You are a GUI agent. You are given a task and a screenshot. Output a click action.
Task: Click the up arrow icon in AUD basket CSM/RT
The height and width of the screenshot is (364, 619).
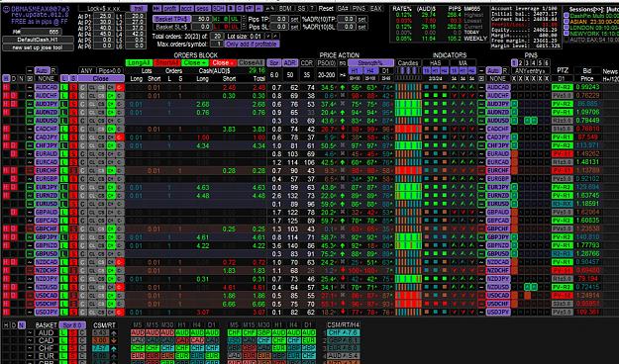pyautogui.click(x=114, y=333)
